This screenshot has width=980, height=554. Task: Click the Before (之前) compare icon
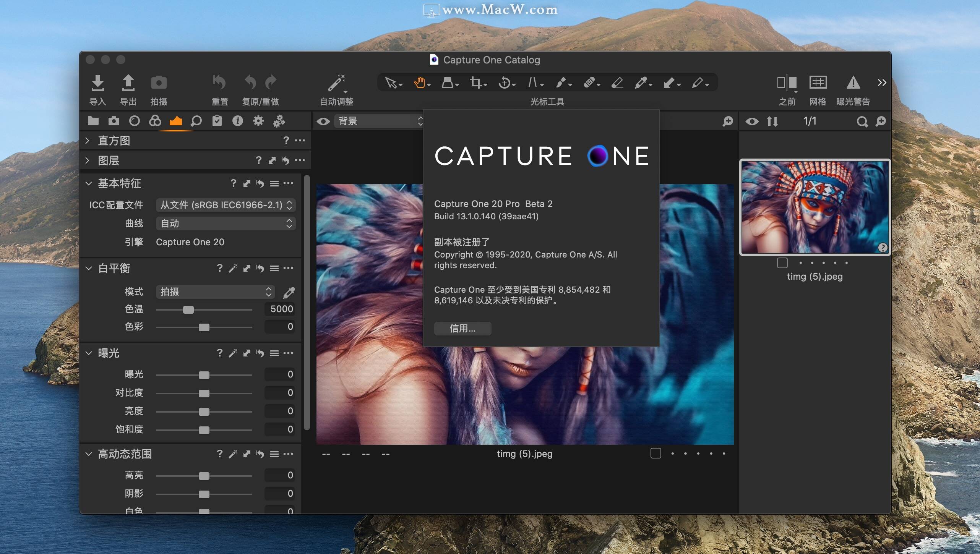click(x=787, y=83)
